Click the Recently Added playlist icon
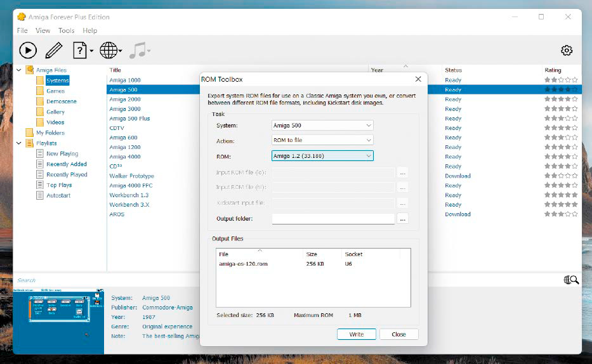 click(x=39, y=164)
